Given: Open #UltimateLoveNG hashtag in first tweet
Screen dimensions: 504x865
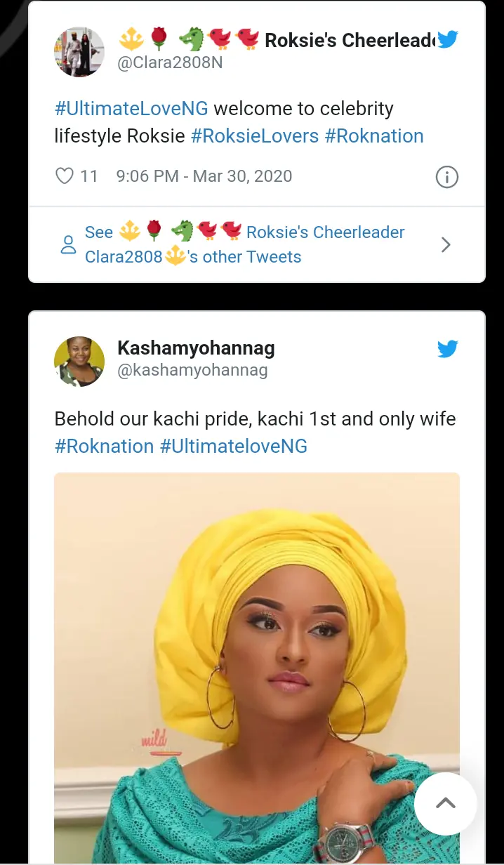Looking at the screenshot, I should click(x=131, y=109).
